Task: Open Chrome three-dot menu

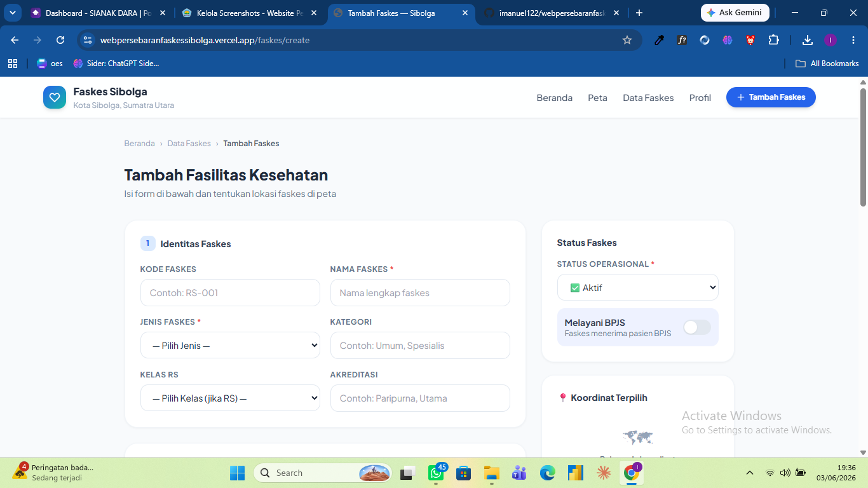Action: pyautogui.click(x=853, y=40)
